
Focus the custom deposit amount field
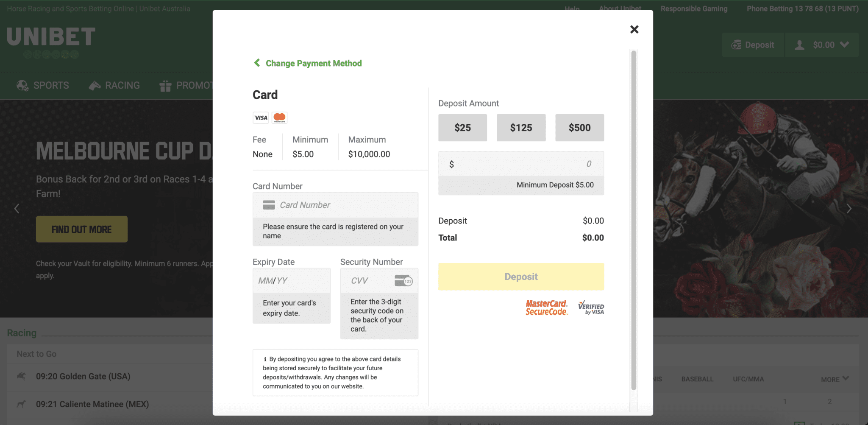521,164
